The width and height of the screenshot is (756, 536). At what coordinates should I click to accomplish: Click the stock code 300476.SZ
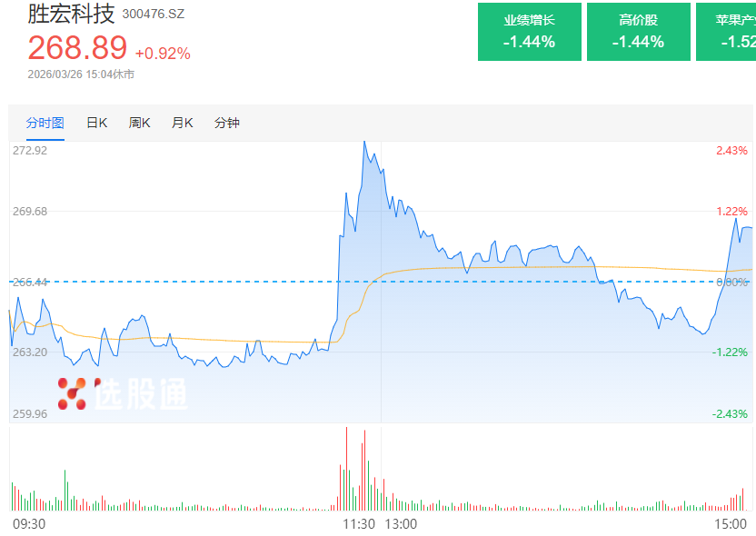pyautogui.click(x=153, y=15)
